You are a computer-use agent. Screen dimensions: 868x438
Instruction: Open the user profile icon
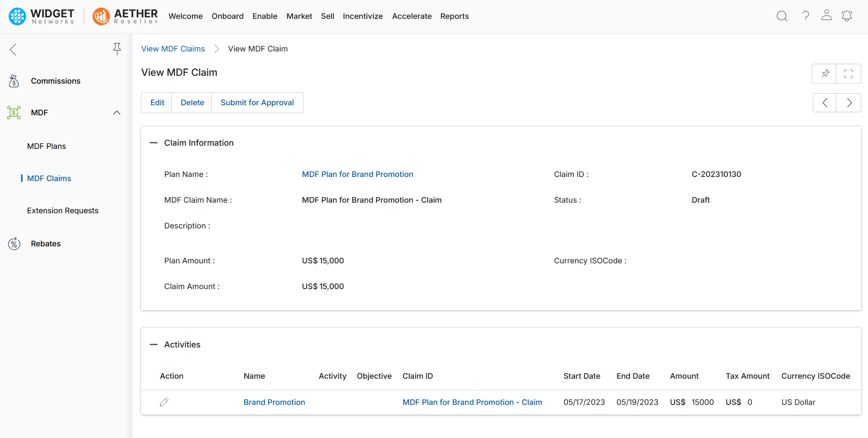tap(826, 15)
